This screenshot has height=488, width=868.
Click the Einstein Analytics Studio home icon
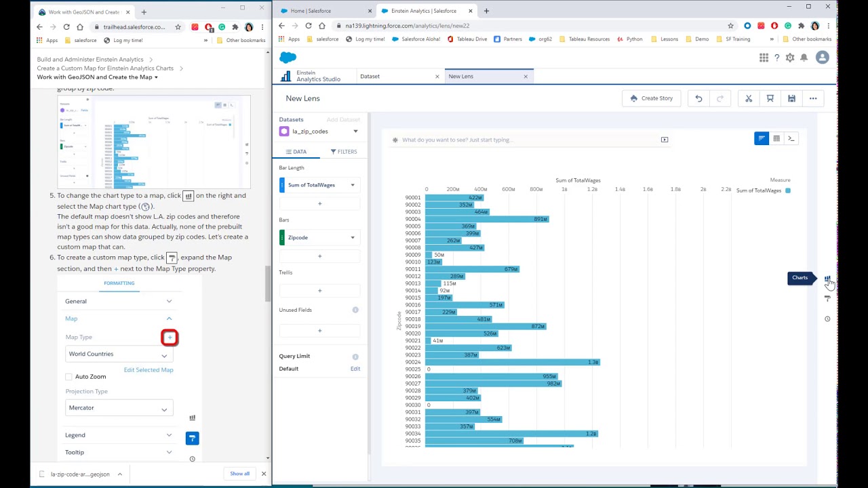tap(285, 77)
